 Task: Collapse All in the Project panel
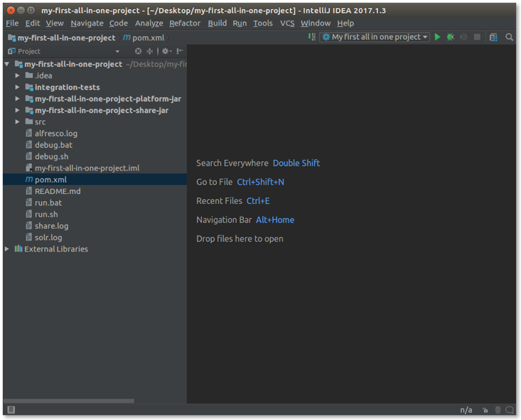(149, 51)
